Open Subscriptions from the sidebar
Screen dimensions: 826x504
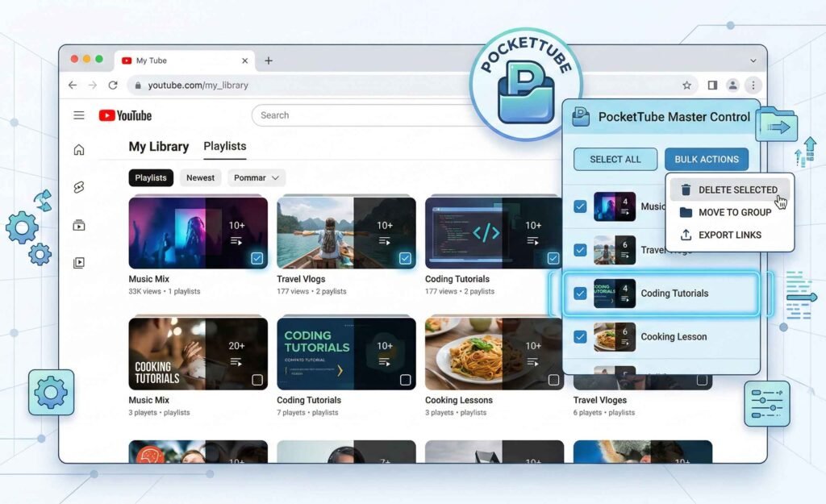(x=79, y=225)
